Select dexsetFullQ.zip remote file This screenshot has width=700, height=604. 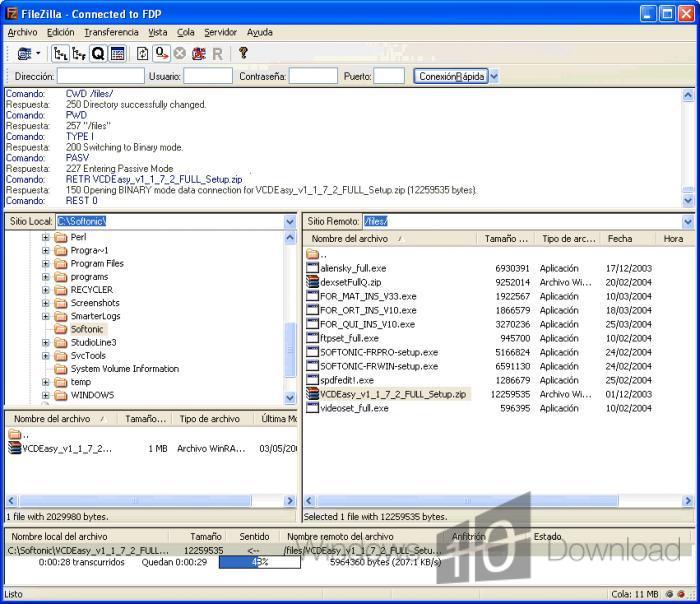350,282
